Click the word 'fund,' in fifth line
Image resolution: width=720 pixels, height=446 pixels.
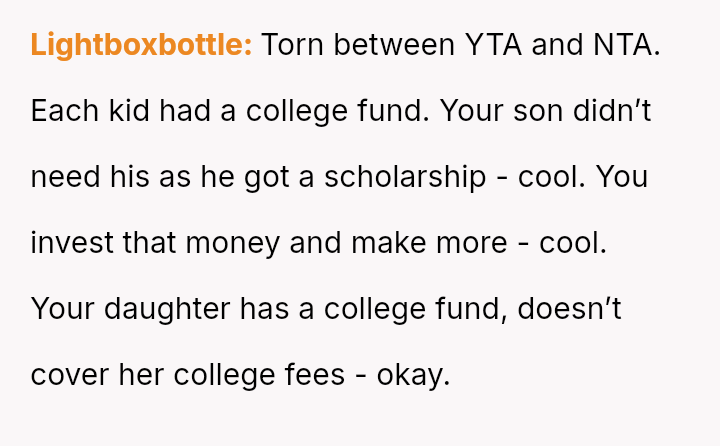point(482,310)
